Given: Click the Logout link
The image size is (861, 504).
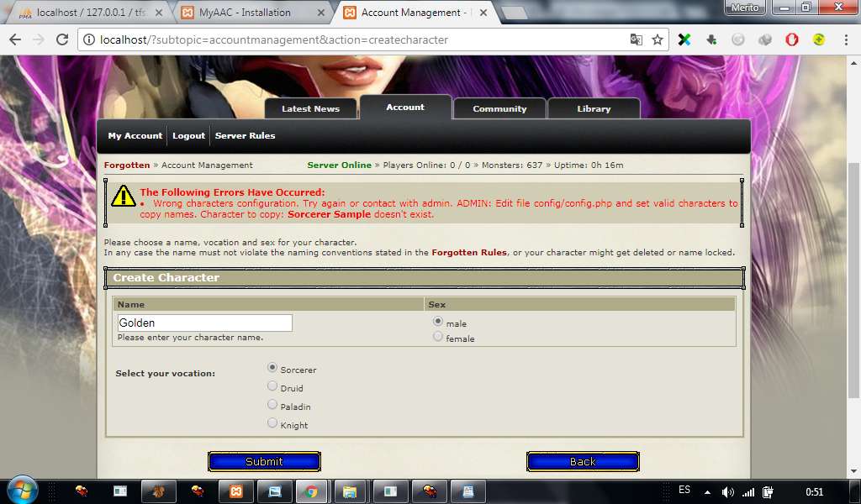Looking at the screenshot, I should coord(188,135).
